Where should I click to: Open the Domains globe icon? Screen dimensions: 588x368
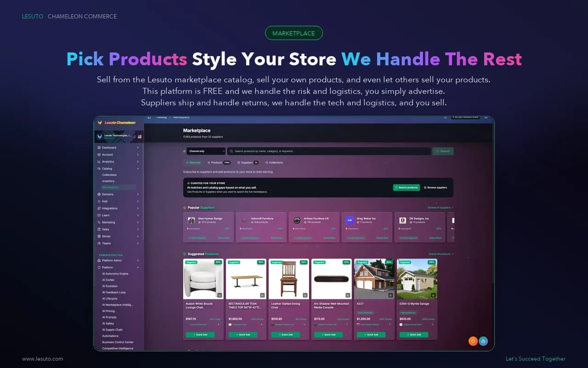(99, 194)
